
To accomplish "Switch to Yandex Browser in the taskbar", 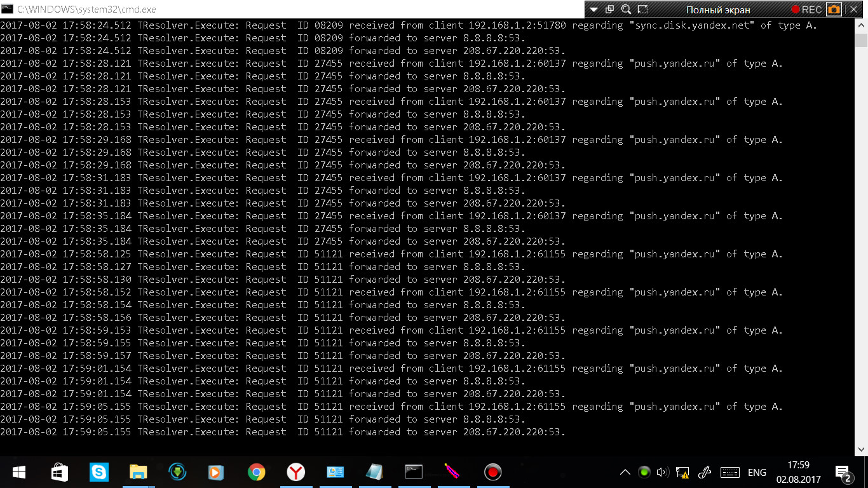I will click(295, 472).
